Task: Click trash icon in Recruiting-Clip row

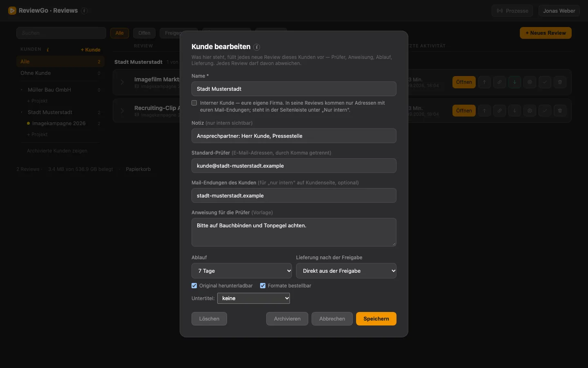Action: click(560, 111)
